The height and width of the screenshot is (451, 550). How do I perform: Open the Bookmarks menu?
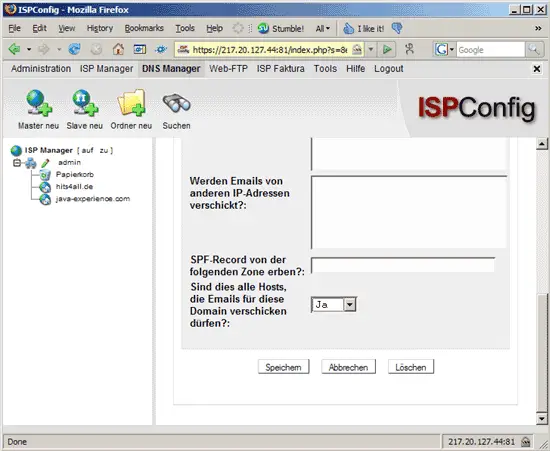point(144,28)
